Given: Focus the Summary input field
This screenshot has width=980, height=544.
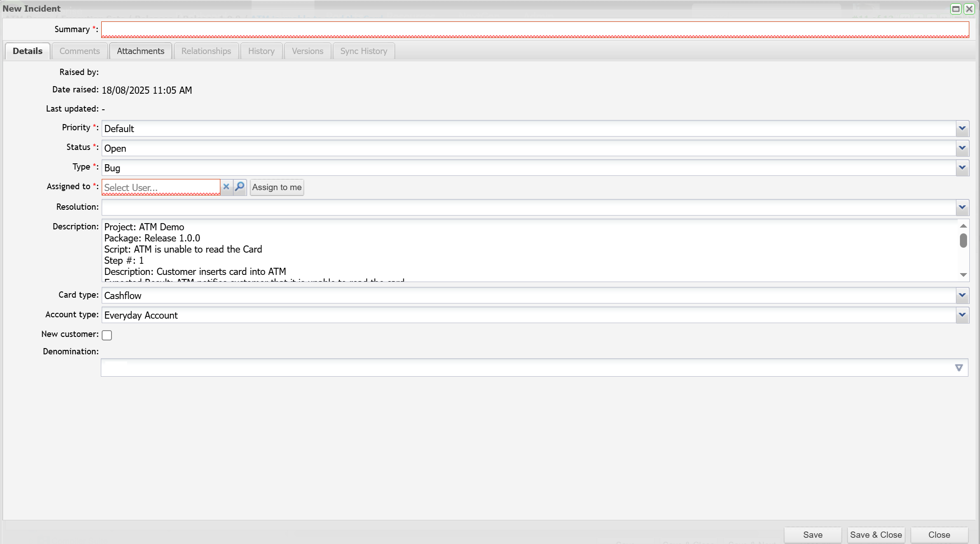Looking at the screenshot, I should pyautogui.click(x=535, y=29).
